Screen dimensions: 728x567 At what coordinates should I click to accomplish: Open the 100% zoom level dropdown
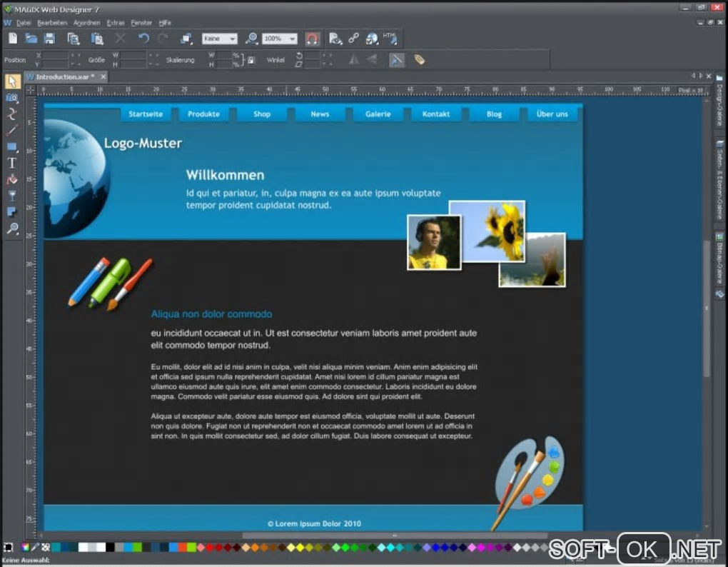click(x=279, y=39)
